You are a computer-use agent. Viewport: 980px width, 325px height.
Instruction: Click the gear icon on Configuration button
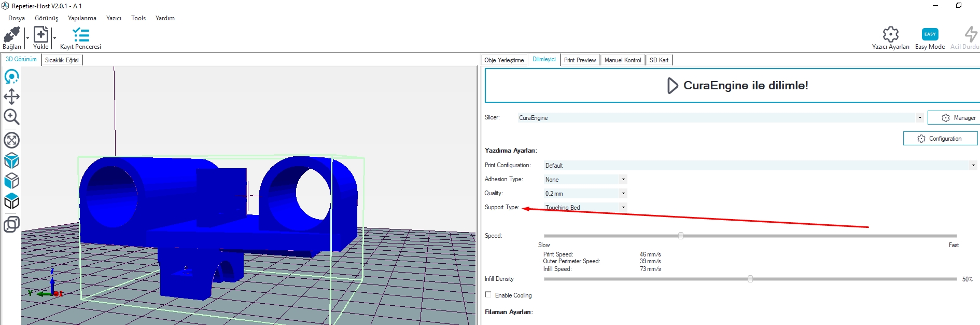click(921, 139)
